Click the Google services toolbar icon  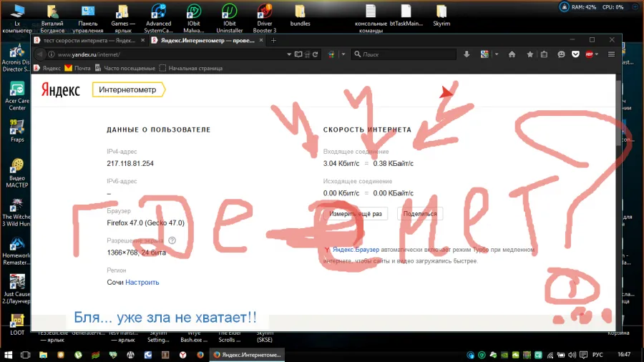tap(484, 54)
